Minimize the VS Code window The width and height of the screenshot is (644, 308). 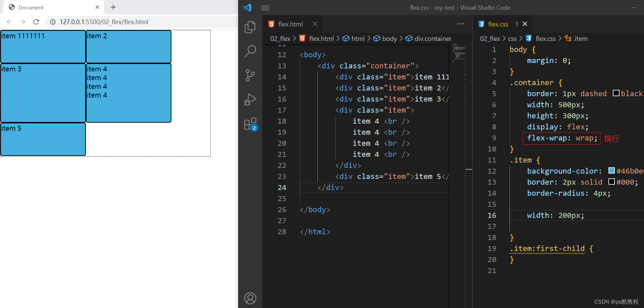[634, 7]
